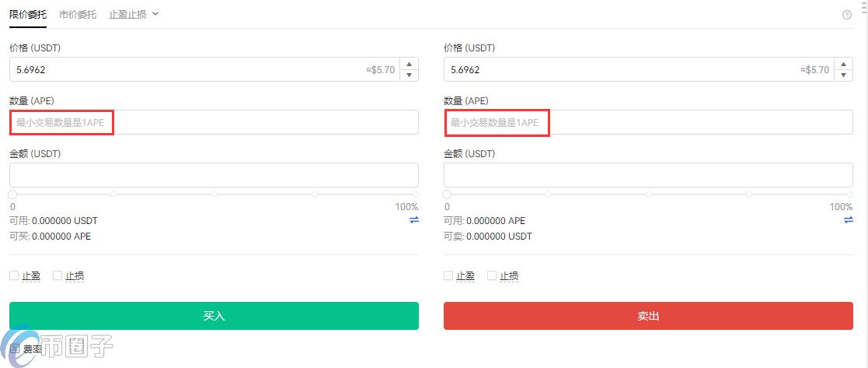Increase sell price with up arrow
The width and height of the screenshot is (868, 368).
tap(844, 64)
